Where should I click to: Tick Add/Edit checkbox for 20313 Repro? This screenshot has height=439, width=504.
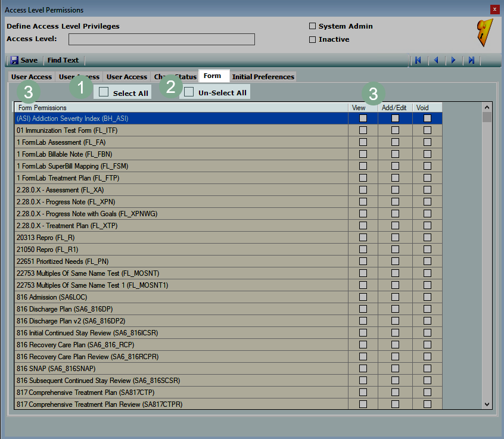tap(395, 237)
